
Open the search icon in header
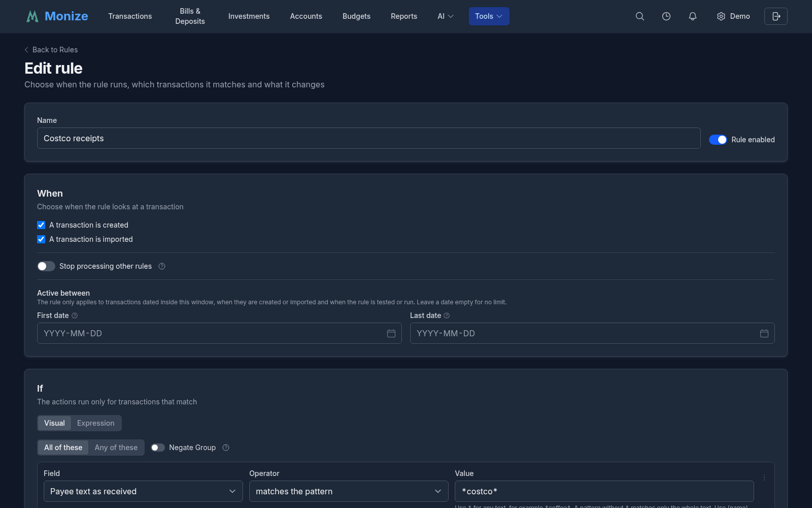pyautogui.click(x=640, y=16)
